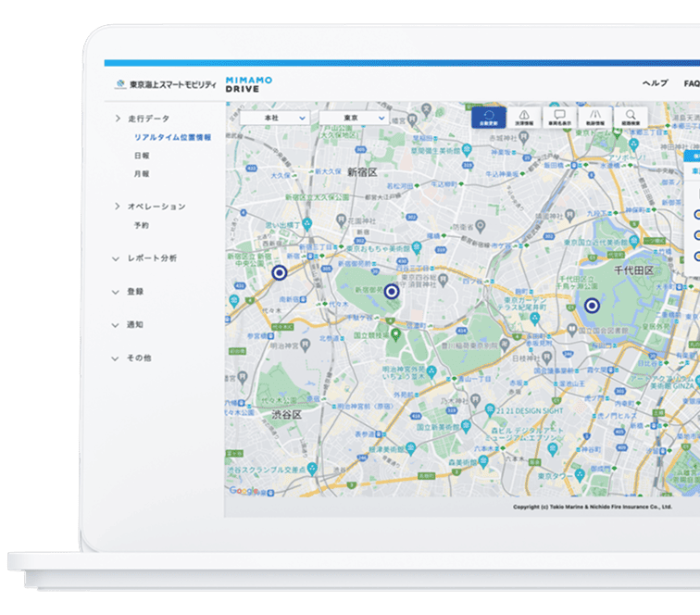
Task: Open the 日報 daily report page
Action: pos(142,156)
